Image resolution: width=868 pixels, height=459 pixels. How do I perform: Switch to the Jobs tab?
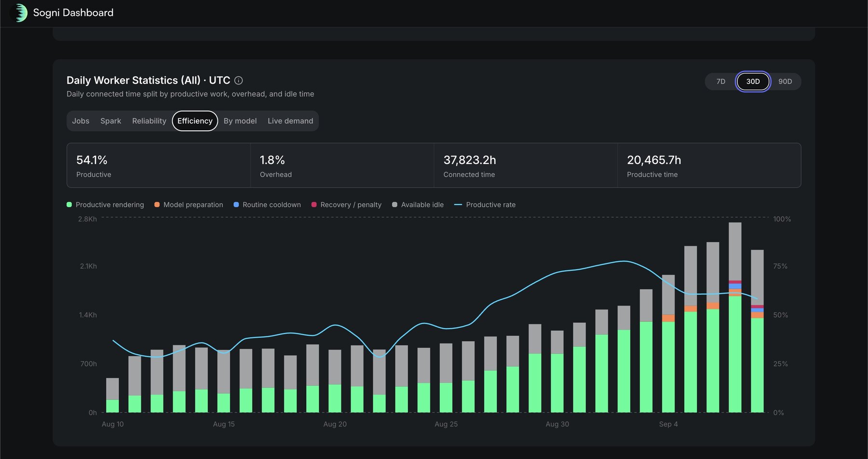pos(81,121)
